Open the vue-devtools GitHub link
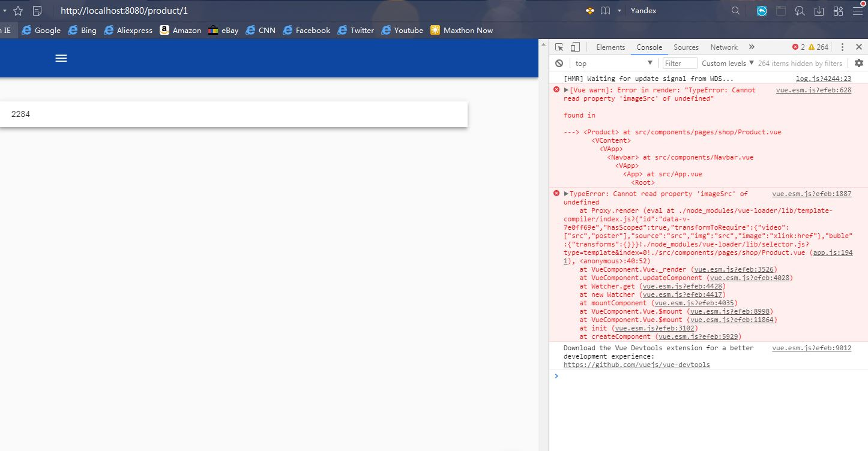 [x=636, y=365]
